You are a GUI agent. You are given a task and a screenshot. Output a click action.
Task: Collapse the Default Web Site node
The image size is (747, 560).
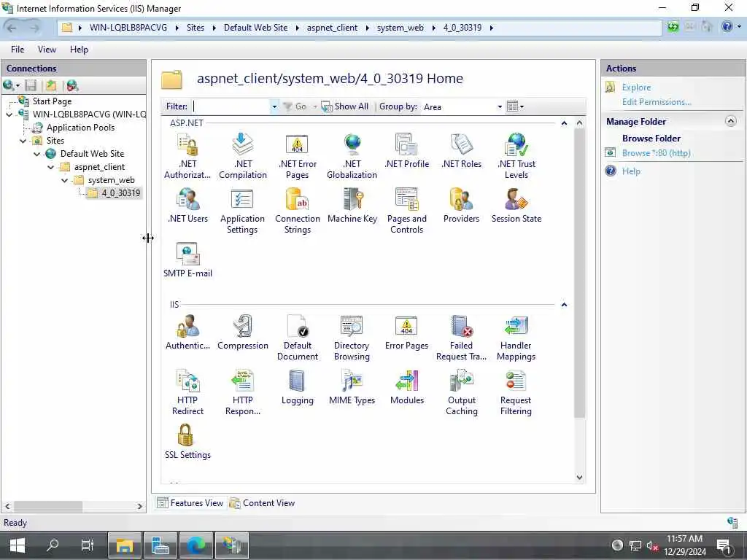(36, 154)
